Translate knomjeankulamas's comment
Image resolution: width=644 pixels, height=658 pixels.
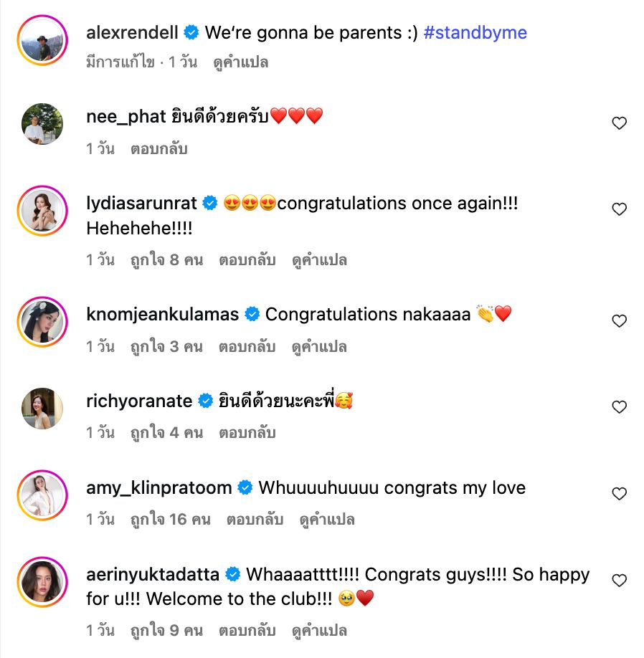coord(319,347)
